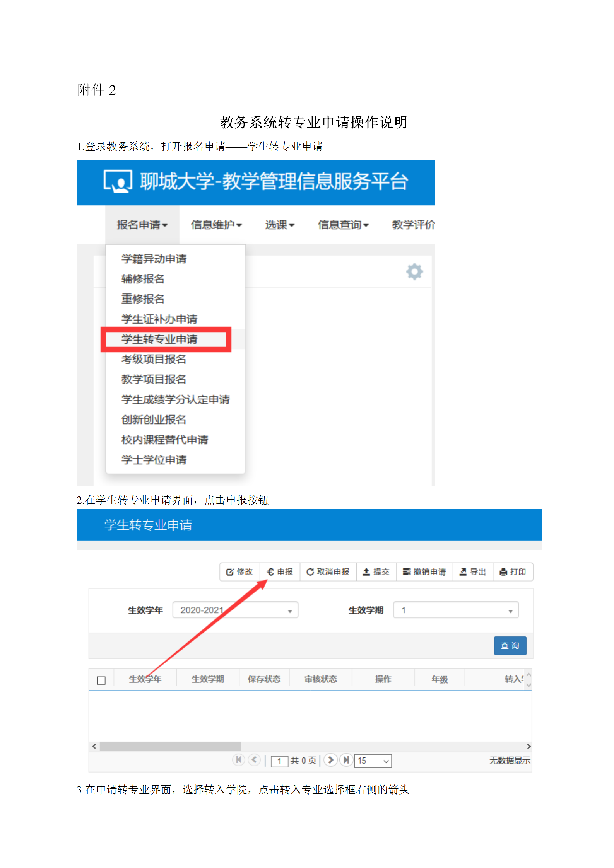Open the 生效学年 dropdown

235,610
